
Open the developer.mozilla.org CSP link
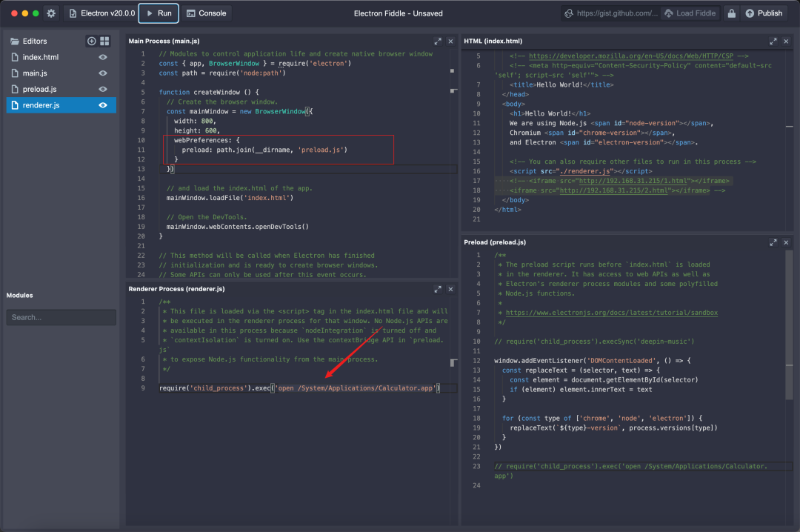click(630, 56)
